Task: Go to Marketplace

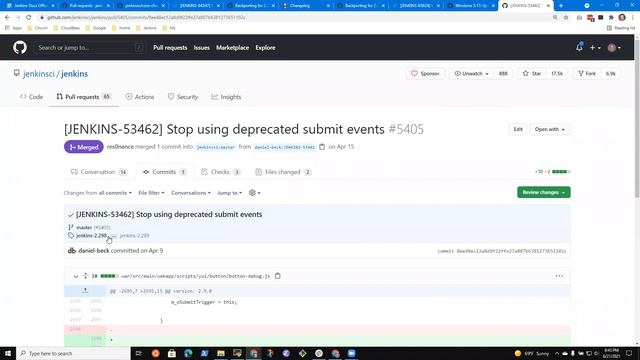Action: click(232, 48)
